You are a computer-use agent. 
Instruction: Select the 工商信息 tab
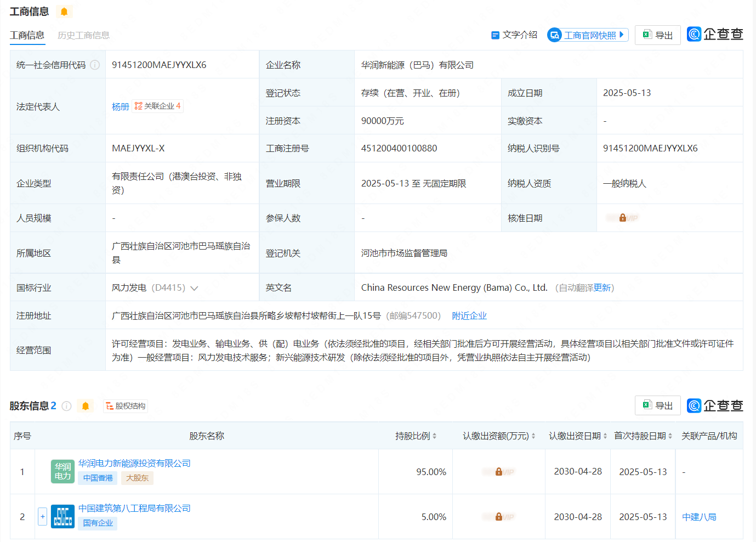(27, 35)
